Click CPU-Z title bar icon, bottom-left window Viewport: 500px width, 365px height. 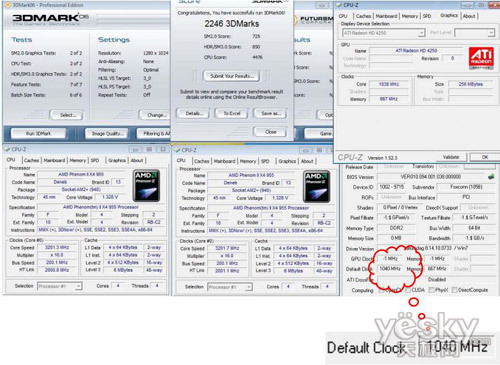(x=7, y=149)
